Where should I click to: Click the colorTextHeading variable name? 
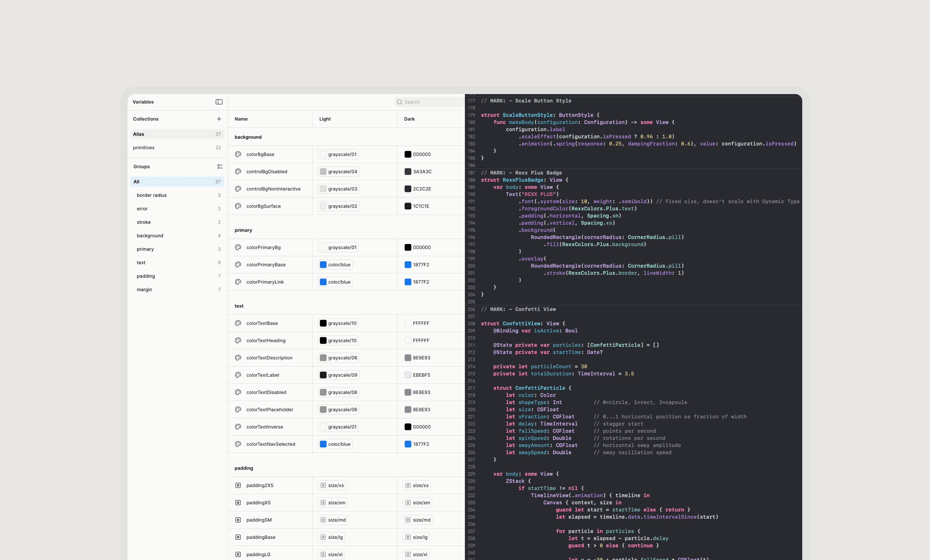pos(266,340)
